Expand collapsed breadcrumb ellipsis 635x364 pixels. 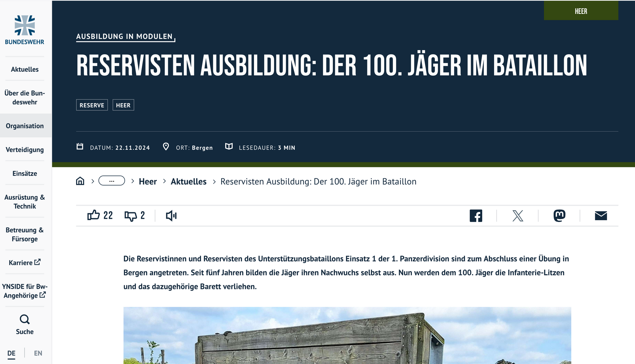click(112, 181)
